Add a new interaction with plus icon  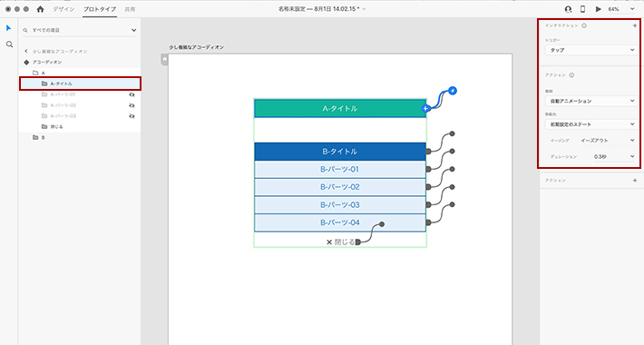tap(635, 25)
